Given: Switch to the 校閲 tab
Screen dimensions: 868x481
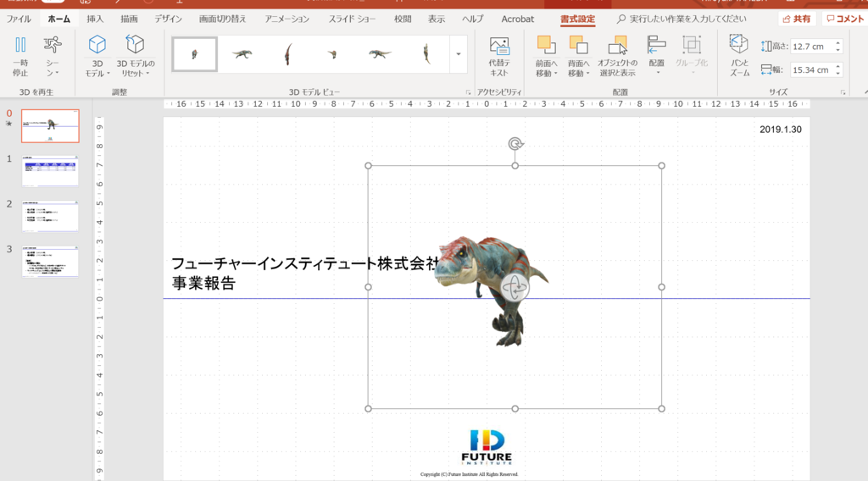Looking at the screenshot, I should pos(403,19).
